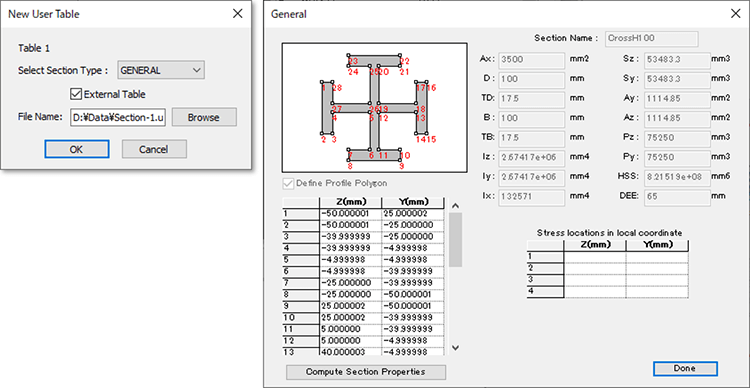The height and width of the screenshot is (388, 750).
Task: Click stress location row 4 Z cell
Action: [595, 292]
